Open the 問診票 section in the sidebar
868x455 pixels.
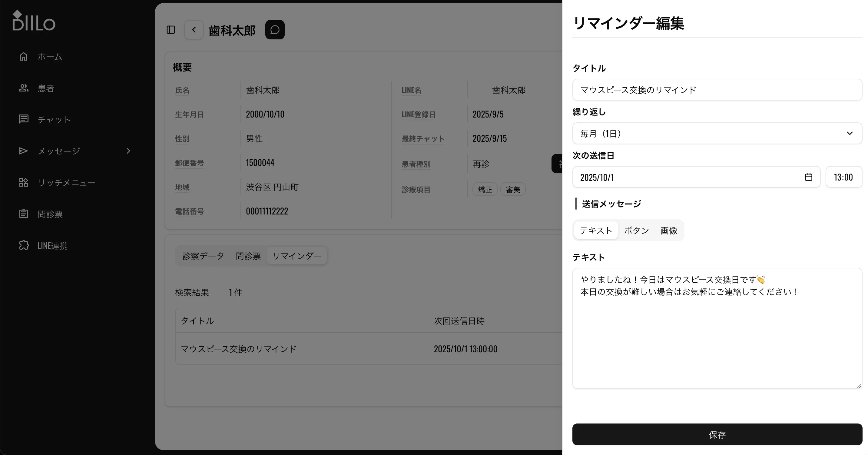pos(50,214)
